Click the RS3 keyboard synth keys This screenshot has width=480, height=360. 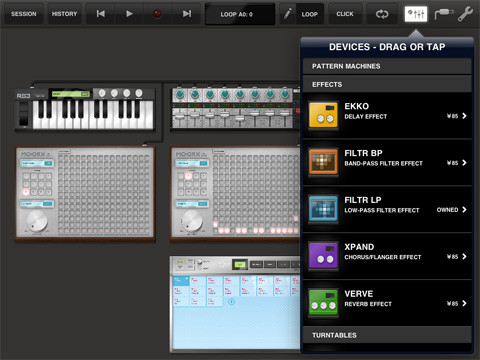click(x=93, y=114)
